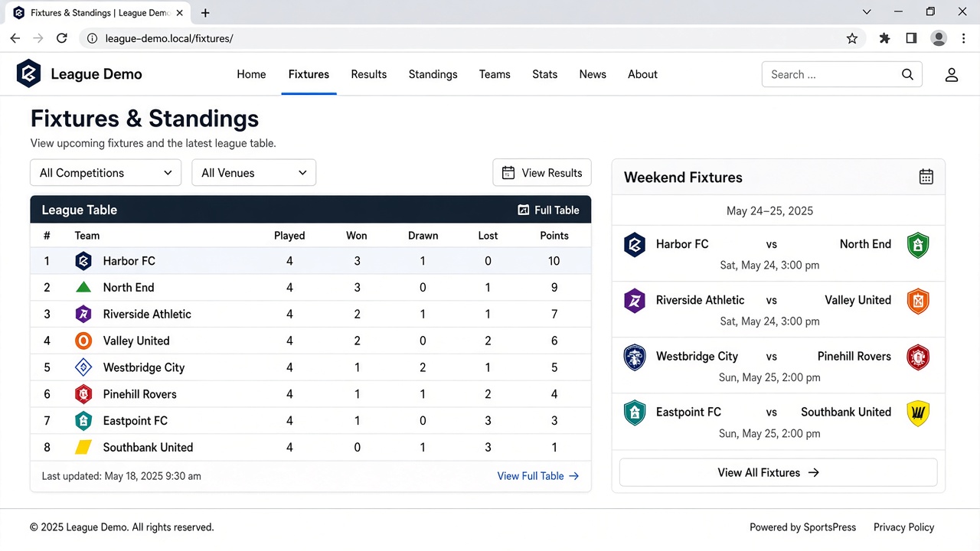This screenshot has width=980, height=551.
Task: Bookmark this page with the star icon
Action: [852, 38]
